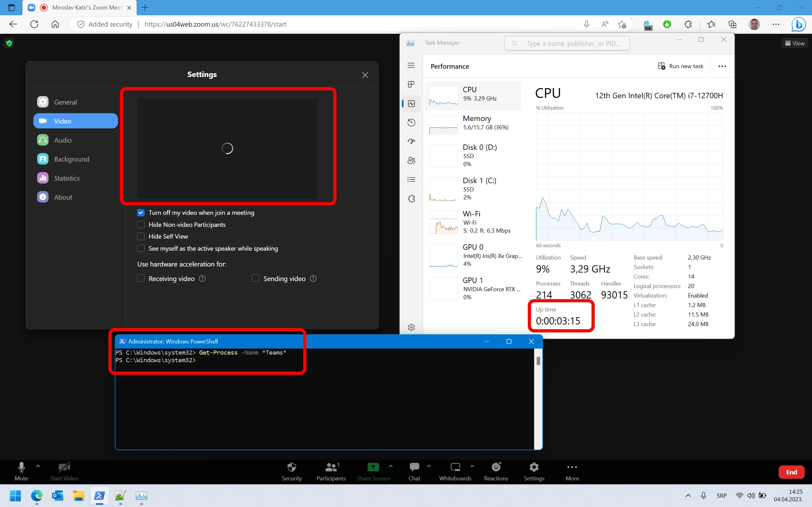Open Task Manager Users page
812x507 pixels.
point(411,160)
